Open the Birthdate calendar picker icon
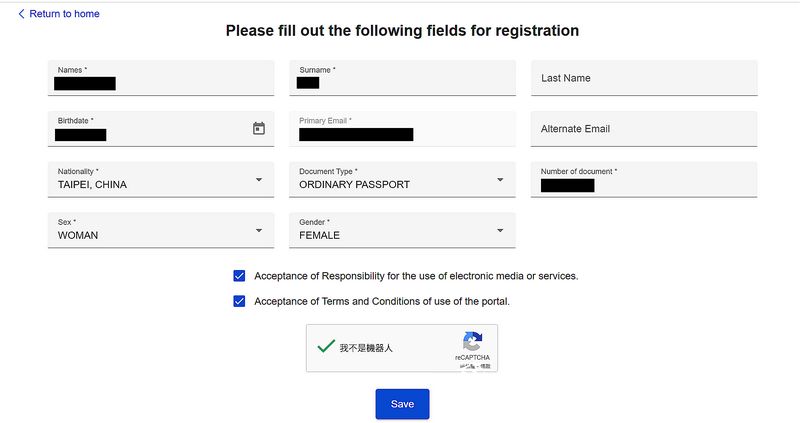Image resolution: width=800 pixels, height=423 pixels. click(x=259, y=129)
